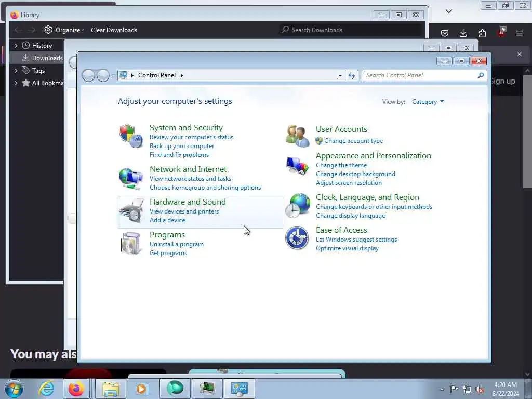Open System and Security category link

click(187, 128)
